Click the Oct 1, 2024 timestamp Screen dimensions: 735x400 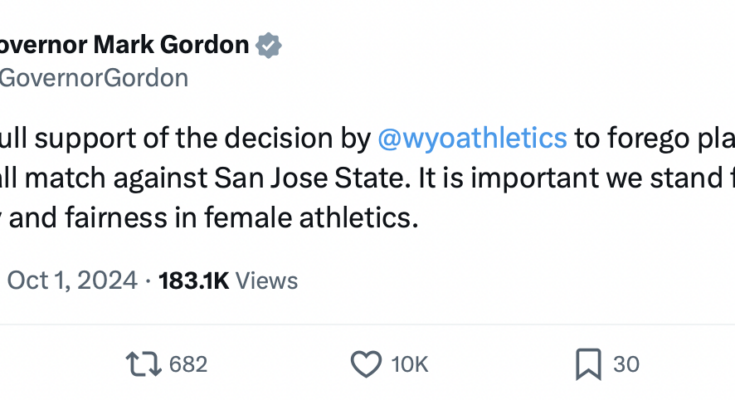pyautogui.click(x=72, y=281)
